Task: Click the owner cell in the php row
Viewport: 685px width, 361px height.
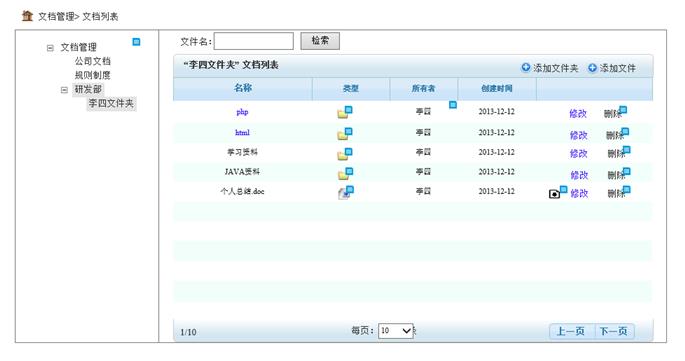Action: point(423,111)
